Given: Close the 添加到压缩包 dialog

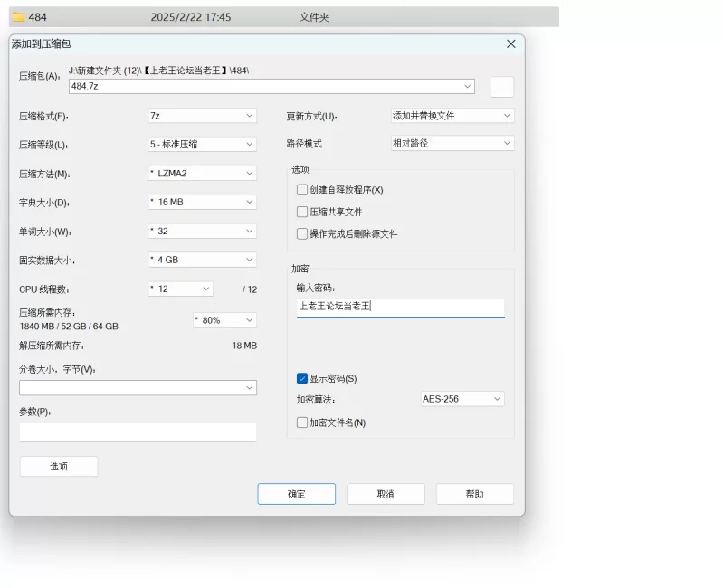Looking at the screenshot, I should (x=510, y=43).
